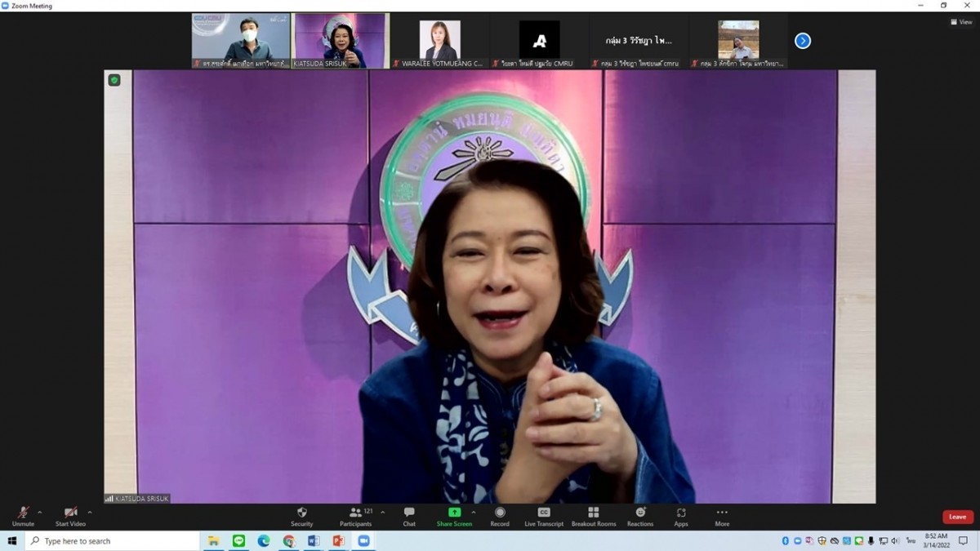Open PowerPoint from taskbar
This screenshot has width=980, height=551.
click(339, 540)
